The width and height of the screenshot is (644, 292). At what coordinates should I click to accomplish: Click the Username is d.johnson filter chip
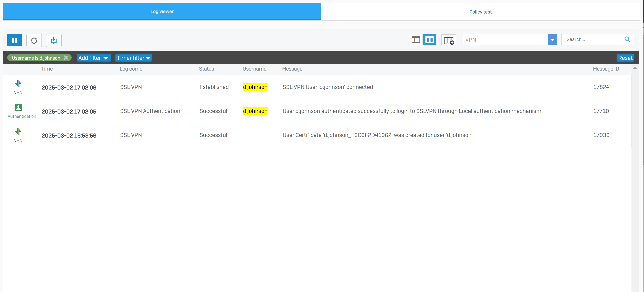tap(39, 58)
